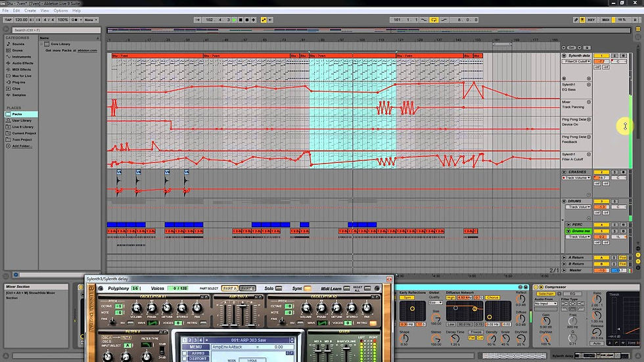
Task: Open User Library place
Action: click(x=21, y=121)
